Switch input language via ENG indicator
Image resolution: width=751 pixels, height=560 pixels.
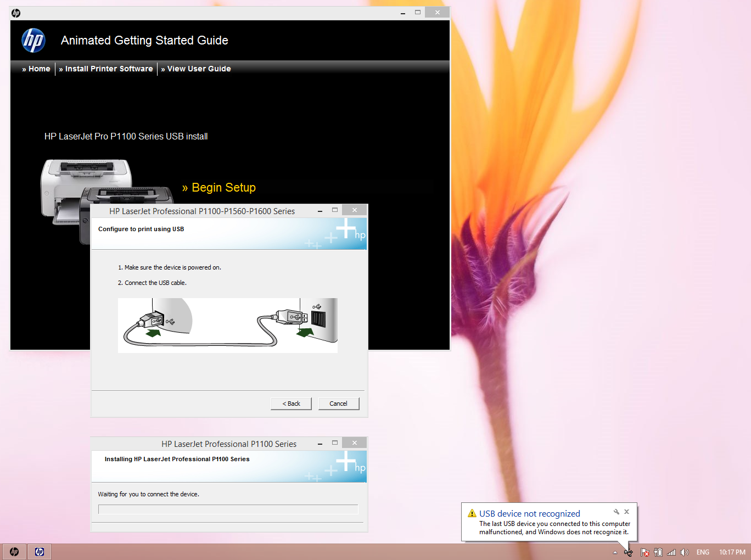[x=703, y=552]
